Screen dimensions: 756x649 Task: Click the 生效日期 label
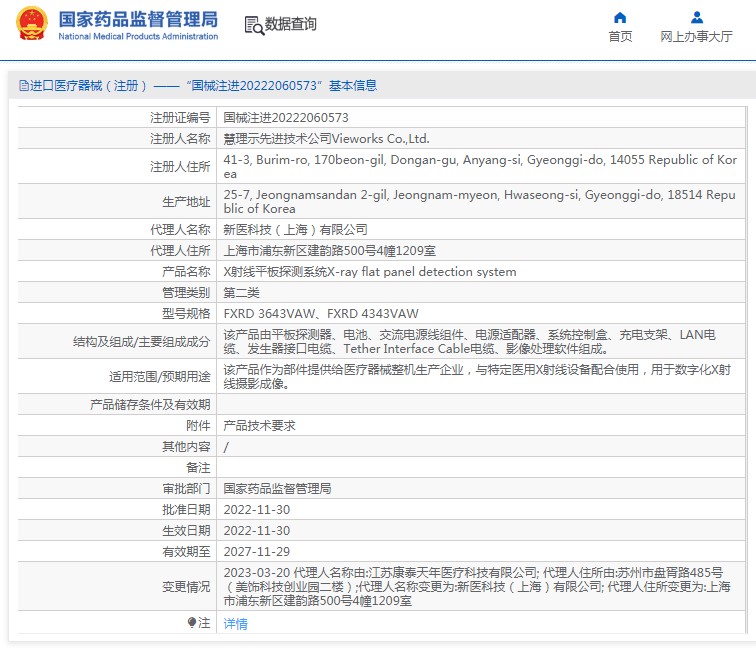(x=186, y=531)
